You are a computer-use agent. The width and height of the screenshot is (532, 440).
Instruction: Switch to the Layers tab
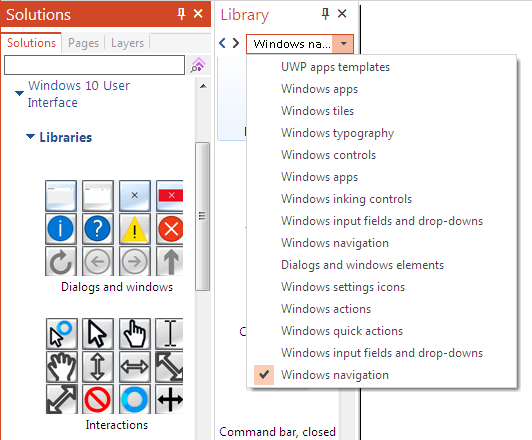coord(127,43)
